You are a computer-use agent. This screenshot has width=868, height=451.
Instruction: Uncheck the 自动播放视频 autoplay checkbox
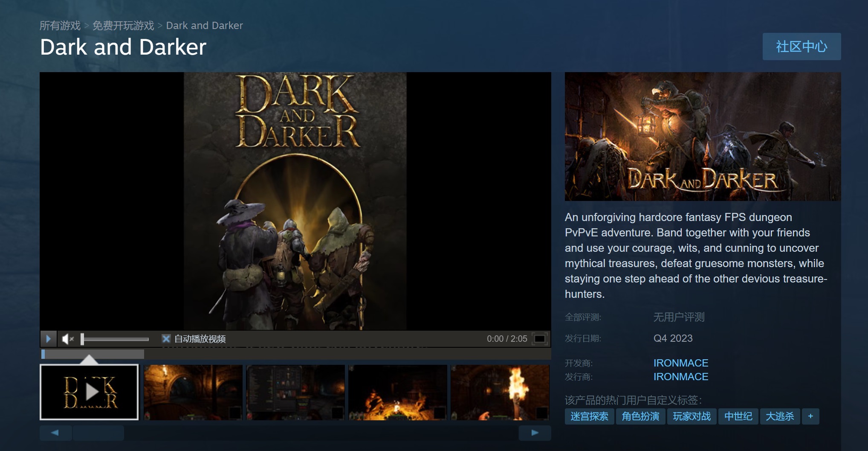166,339
